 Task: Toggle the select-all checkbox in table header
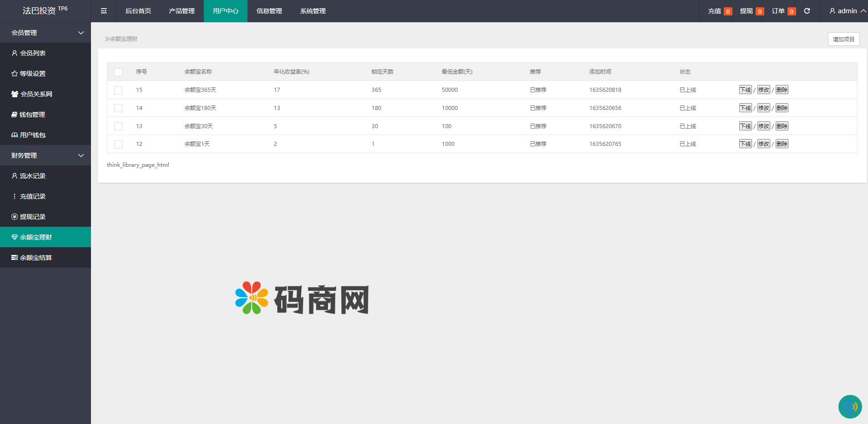pos(118,72)
